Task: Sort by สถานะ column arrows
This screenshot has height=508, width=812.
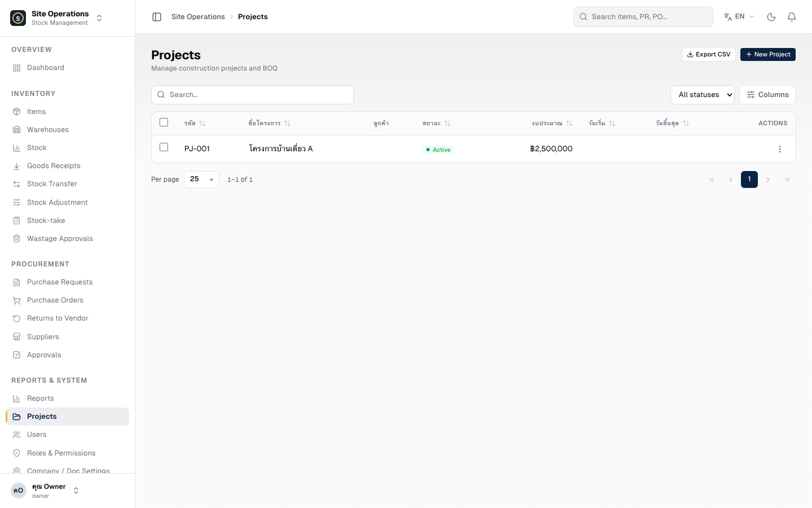Action: pos(448,123)
